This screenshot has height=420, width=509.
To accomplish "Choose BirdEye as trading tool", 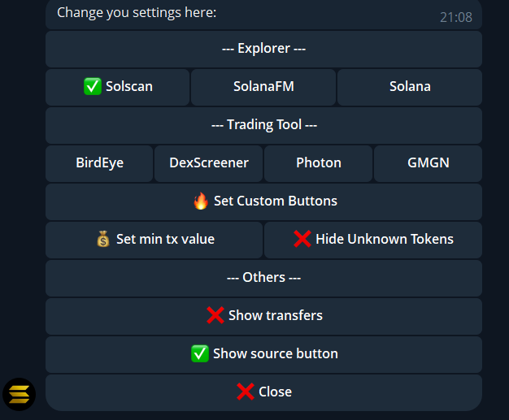I will (99, 163).
